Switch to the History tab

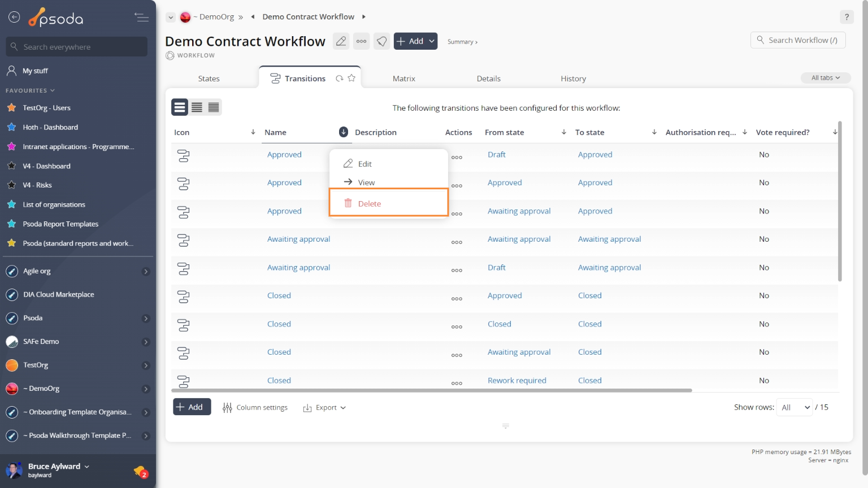coord(573,79)
